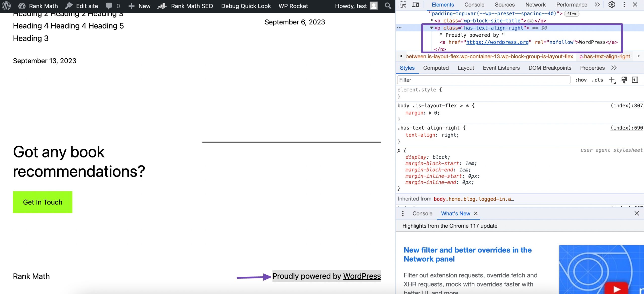Click the comments bubble icon in the admin bar

pyautogui.click(x=109, y=6)
